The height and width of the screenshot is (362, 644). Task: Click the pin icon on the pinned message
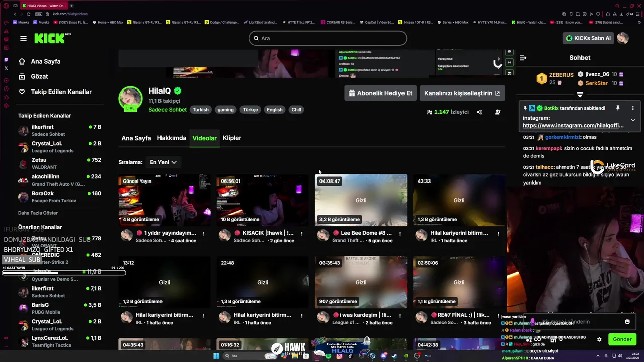coord(618,108)
